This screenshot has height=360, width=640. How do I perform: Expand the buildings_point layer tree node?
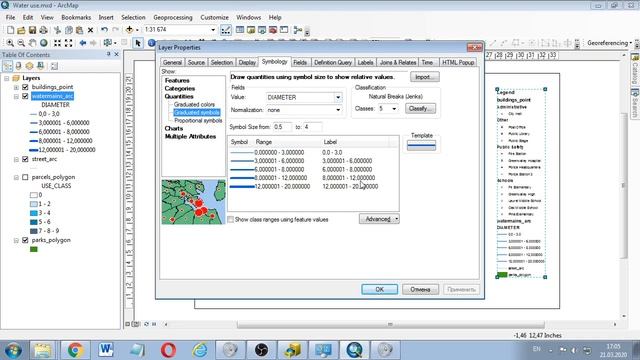pos(16,87)
